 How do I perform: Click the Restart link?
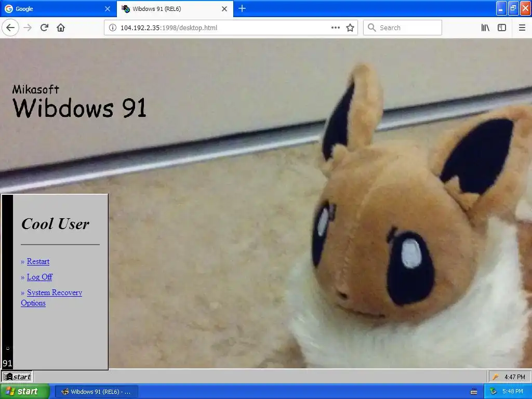(38, 261)
